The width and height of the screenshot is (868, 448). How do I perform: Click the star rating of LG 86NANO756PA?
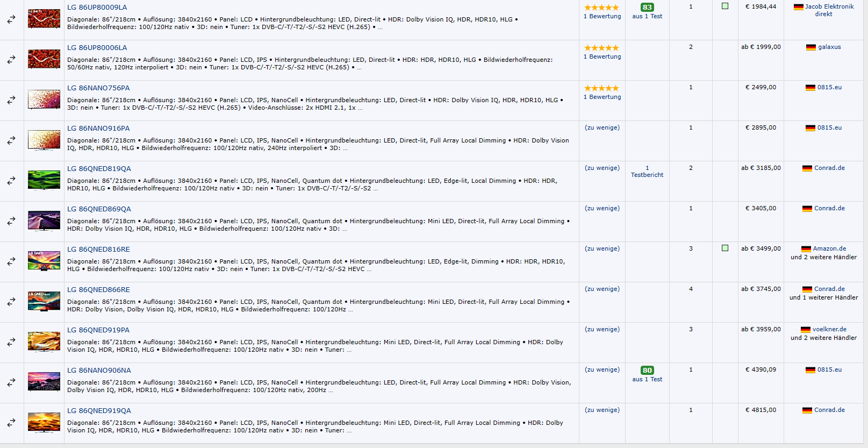601,88
